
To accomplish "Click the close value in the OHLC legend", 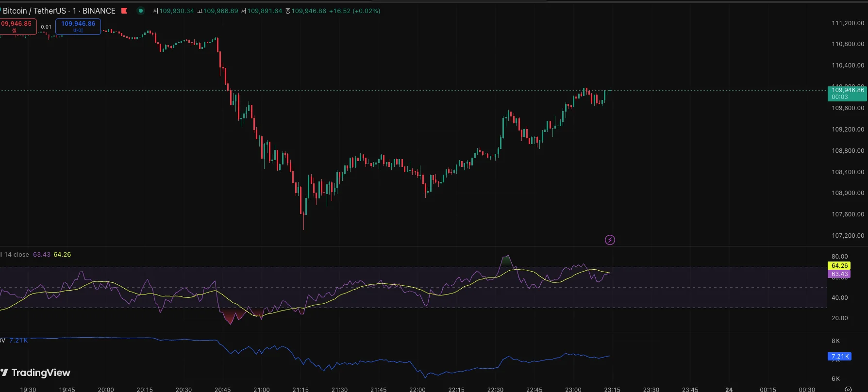I will click(x=309, y=11).
